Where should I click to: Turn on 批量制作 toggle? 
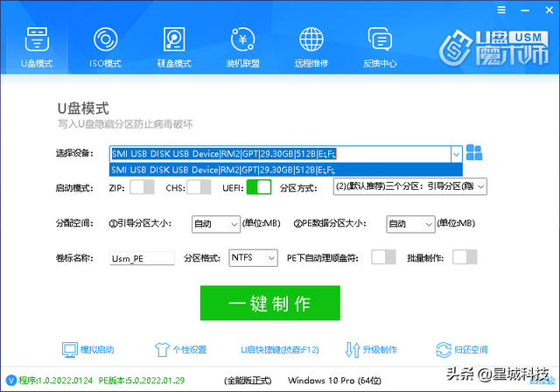(465, 257)
